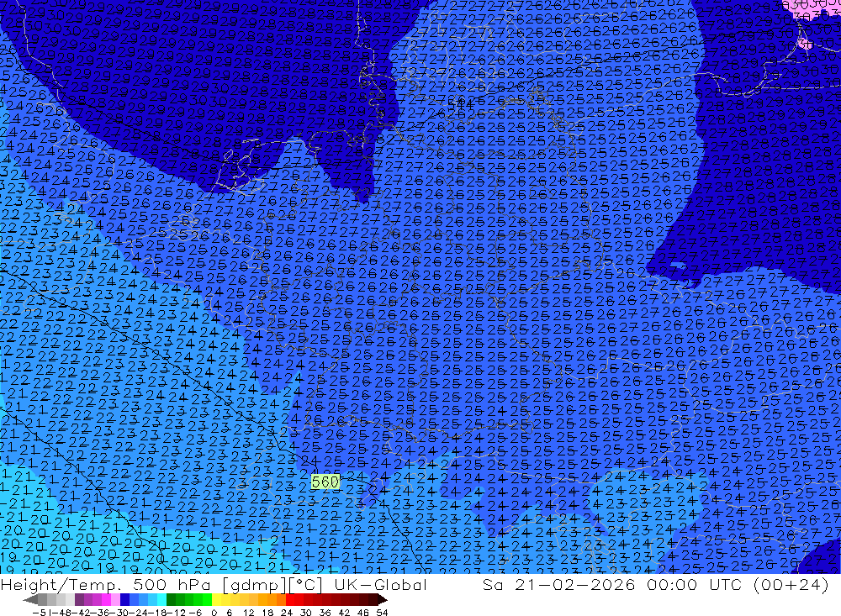Click the gray left arrow end of legend
This screenshot has height=616, width=841.
coord(30,599)
